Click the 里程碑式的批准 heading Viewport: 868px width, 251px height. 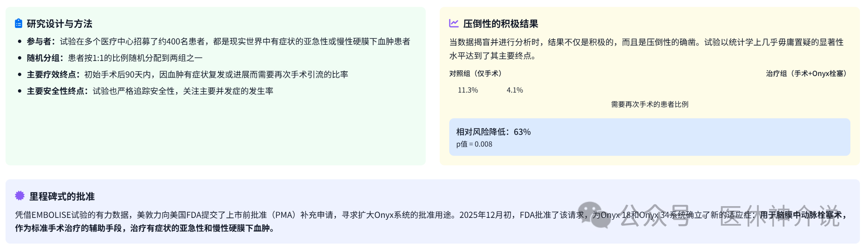[x=62, y=197]
